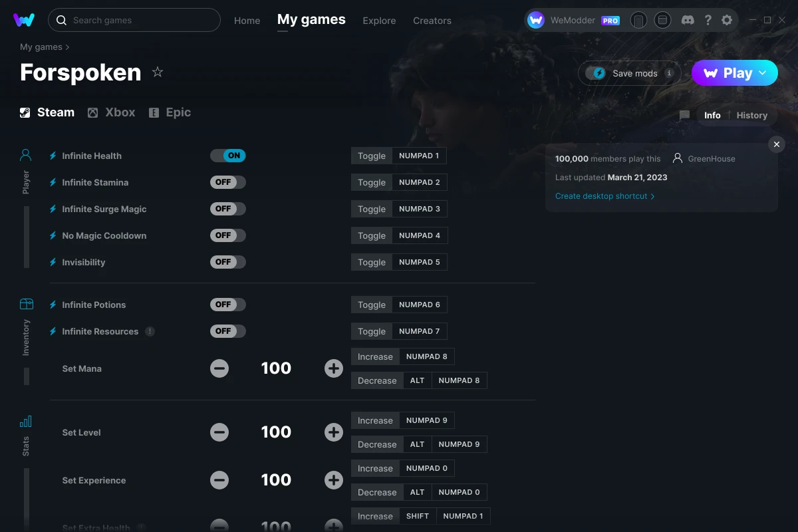Image resolution: width=798 pixels, height=532 pixels.
Task: Click the lightning icon beside Infinite Health
Action: click(x=53, y=156)
